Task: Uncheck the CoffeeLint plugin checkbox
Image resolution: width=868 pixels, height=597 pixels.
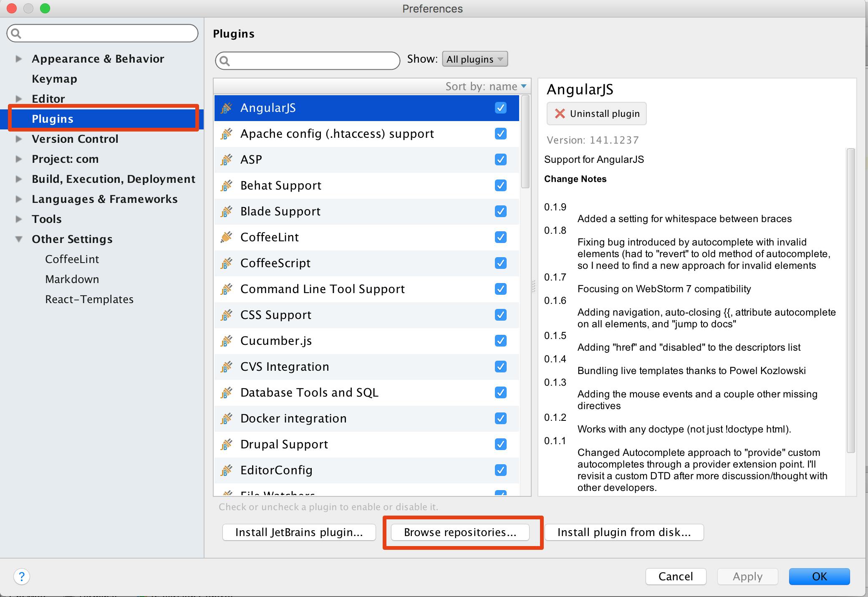Action: (501, 237)
